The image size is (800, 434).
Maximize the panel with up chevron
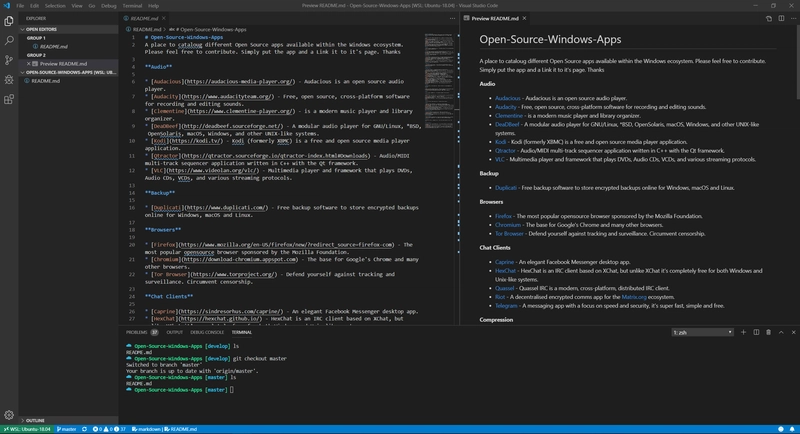point(781,333)
